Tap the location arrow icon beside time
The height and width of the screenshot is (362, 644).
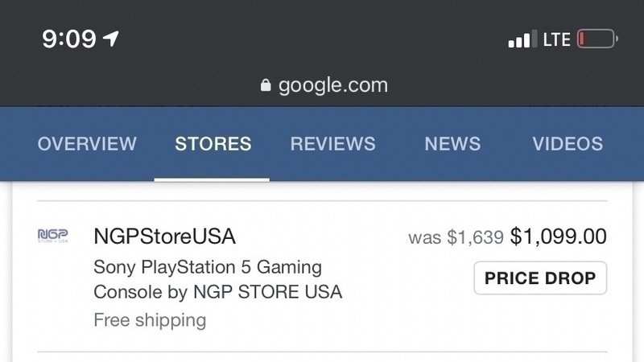[x=112, y=39]
